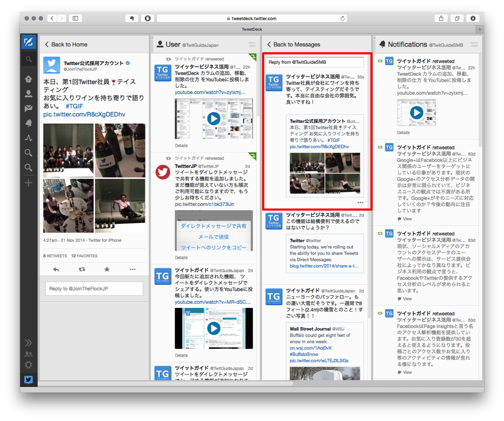Jump to Home column via house icon
Image resolution: width=504 pixels, height=421 pixels.
[x=28, y=79]
